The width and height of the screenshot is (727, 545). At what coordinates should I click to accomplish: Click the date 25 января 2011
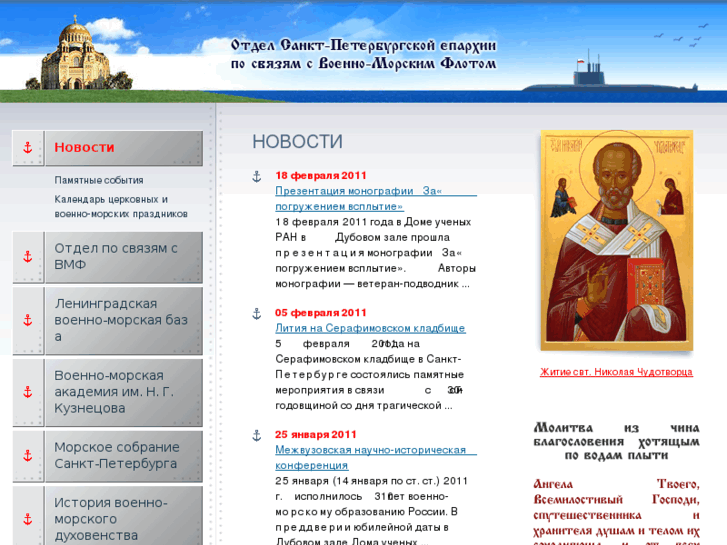click(315, 435)
